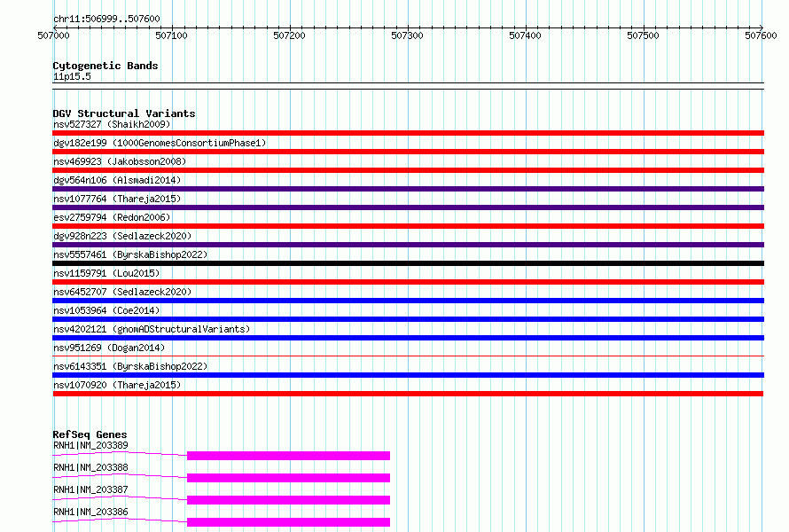Select the purple bar for dgv564n106
The width and height of the screenshot is (789, 532).
pos(408,189)
